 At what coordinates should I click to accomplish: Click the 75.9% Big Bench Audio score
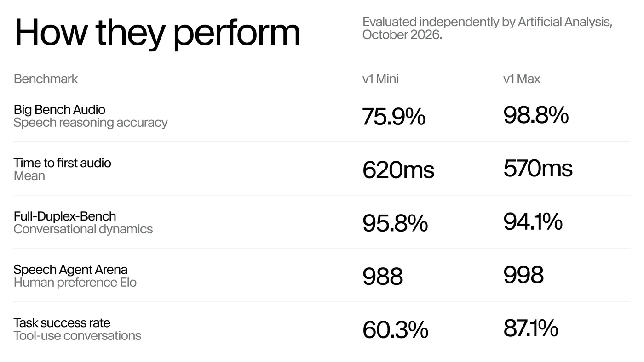[x=394, y=116]
